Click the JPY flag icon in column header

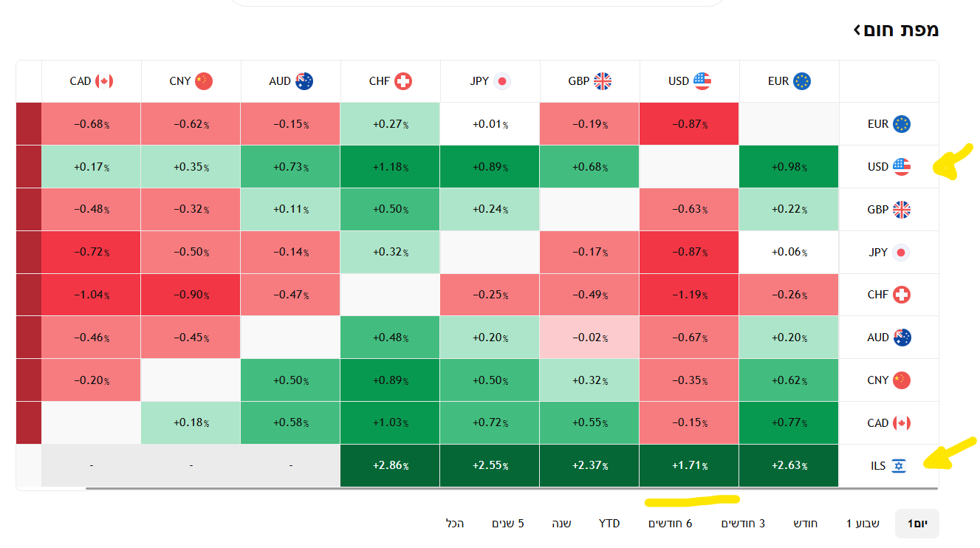point(502,81)
